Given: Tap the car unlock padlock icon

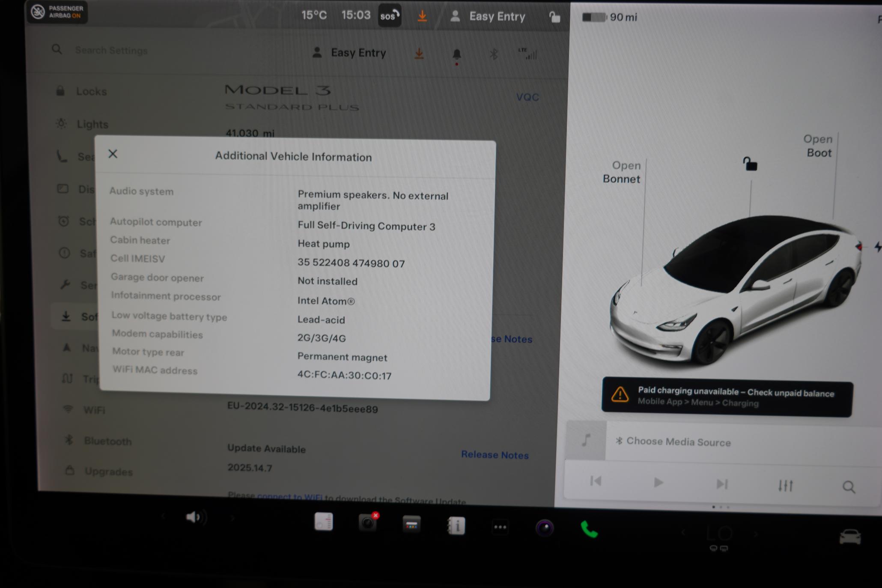Looking at the screenshot, I should 750,164.
